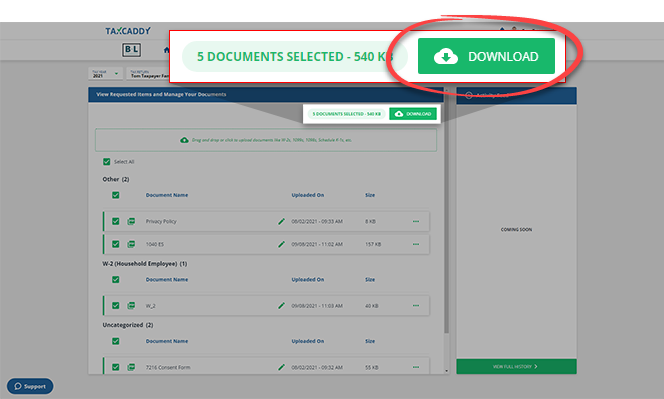The width and height of the screenshot is (664, 399).
Task: Deselect the 1040 ES document checkbox
Action: [x=116, y=244]
